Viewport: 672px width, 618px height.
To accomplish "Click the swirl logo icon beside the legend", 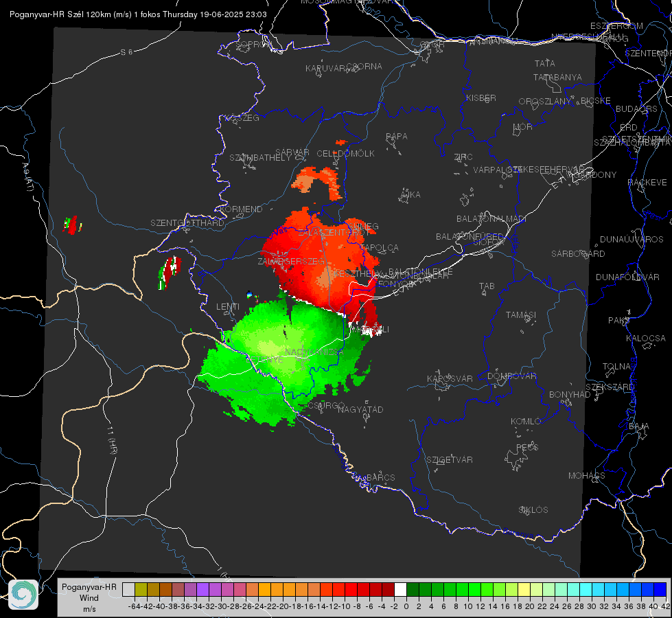I will [23, 595].
